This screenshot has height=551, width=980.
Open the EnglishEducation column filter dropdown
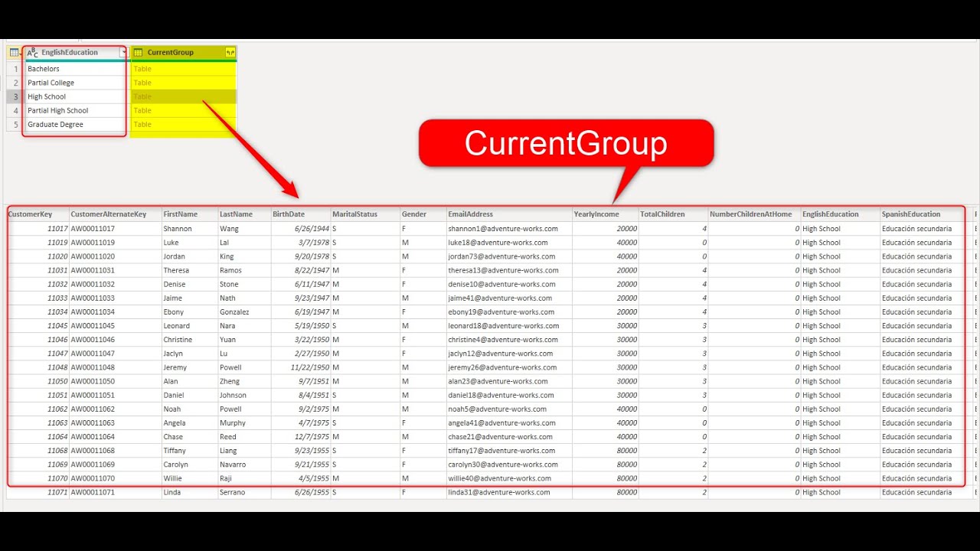pyautogui.click(x=122, y=53)
